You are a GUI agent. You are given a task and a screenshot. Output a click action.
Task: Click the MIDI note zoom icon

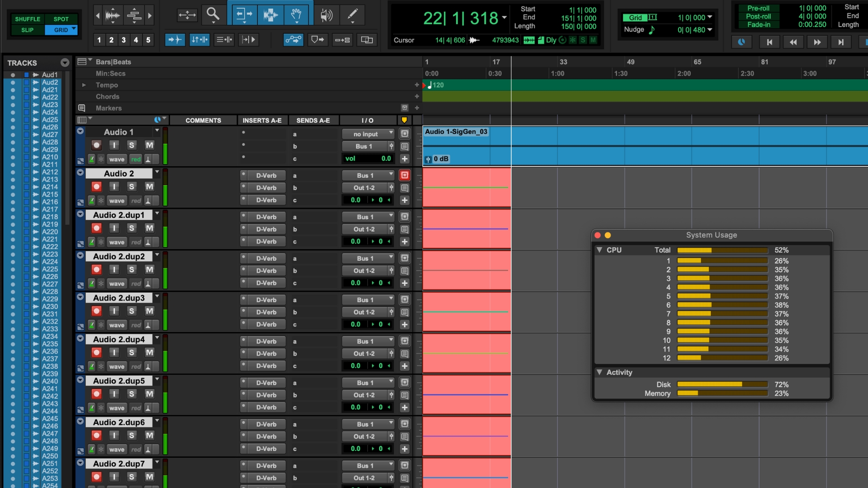(134, 15)
